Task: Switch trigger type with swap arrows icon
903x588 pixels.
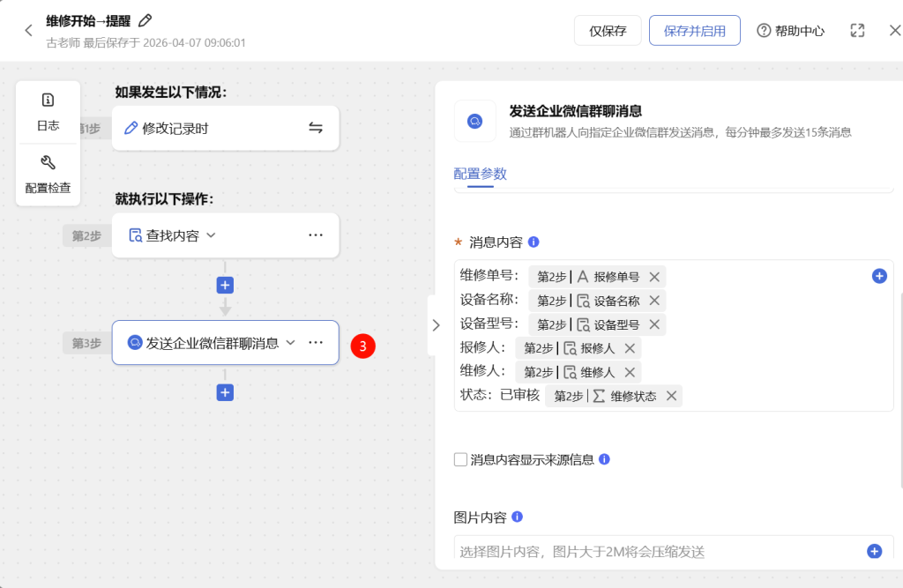Action: 316,127
